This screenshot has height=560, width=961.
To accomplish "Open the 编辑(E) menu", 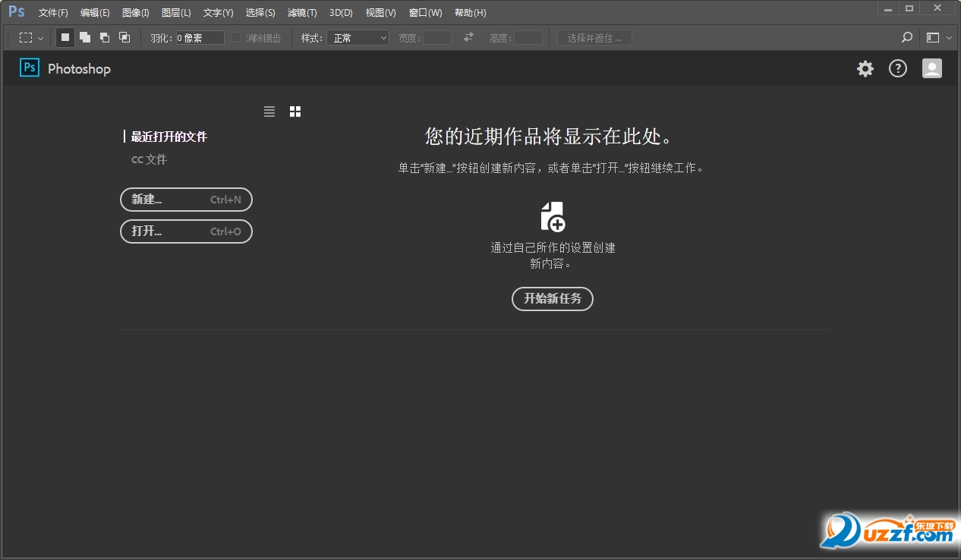I will pyautogui.click(x=95, y=13).
